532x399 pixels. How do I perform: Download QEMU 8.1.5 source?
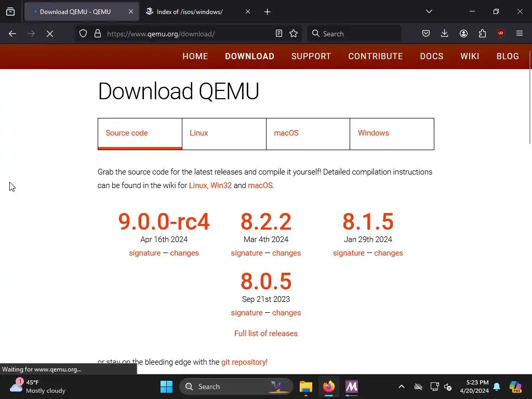click(x=368, y=221)
